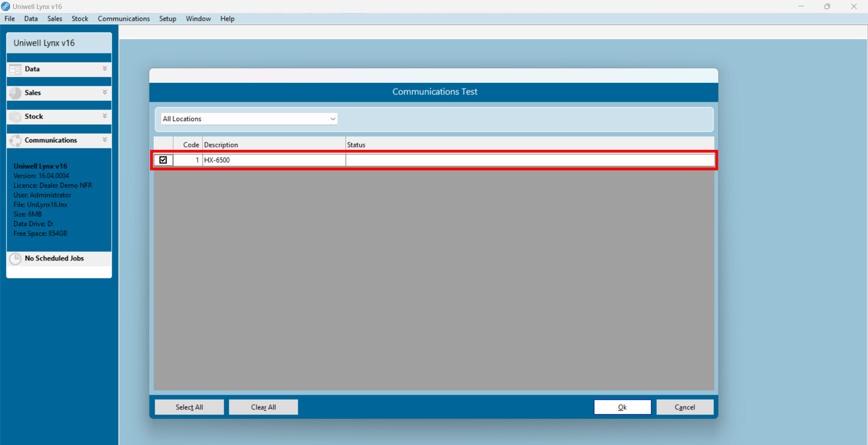868x445 pixels.
Task: Confirm with the Ok button
Action: [x=622, y=407]
